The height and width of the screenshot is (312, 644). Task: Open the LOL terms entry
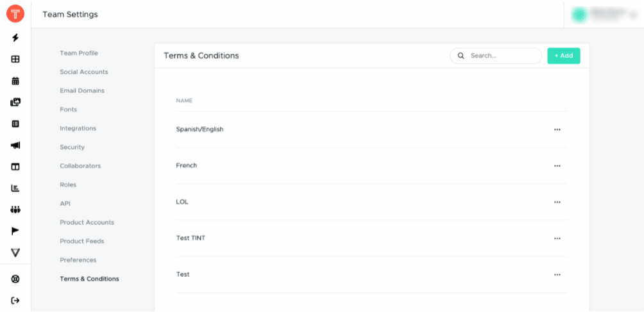click(182, 202)
